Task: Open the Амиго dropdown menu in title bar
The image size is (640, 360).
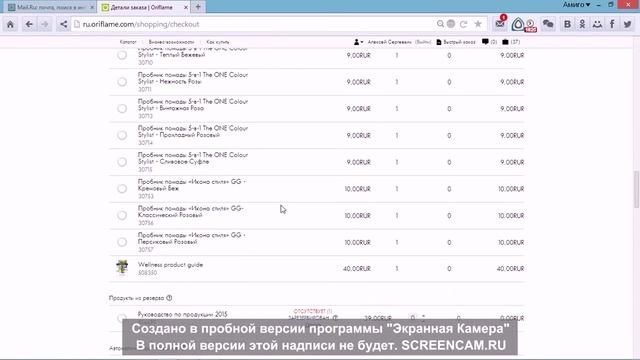Action: [576, 5]
